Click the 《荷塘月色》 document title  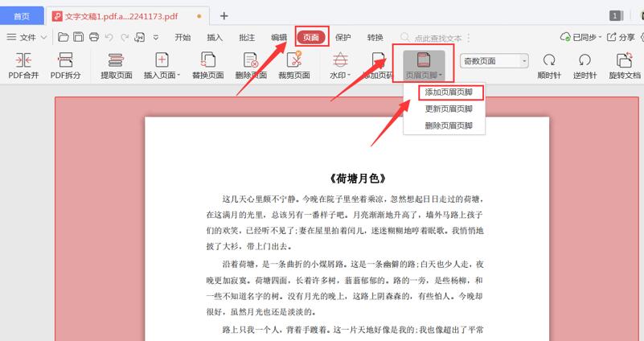click(x=357, y=179)
